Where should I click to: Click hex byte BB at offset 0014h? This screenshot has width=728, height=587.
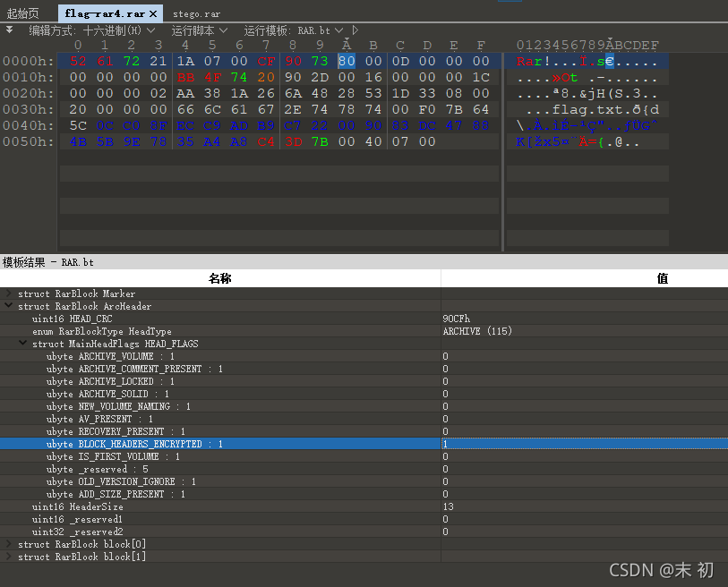(x=185, y=78)
